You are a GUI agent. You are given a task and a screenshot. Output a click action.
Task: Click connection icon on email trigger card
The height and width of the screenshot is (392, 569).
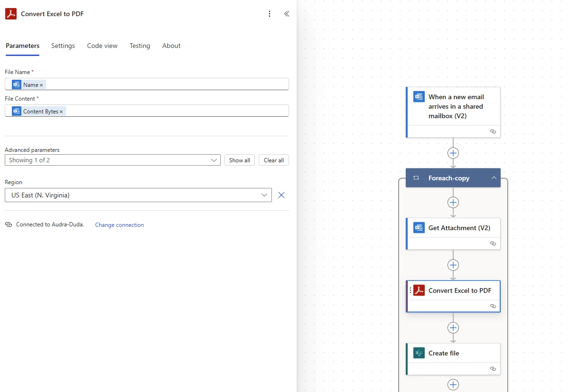(x=493, y=131)
